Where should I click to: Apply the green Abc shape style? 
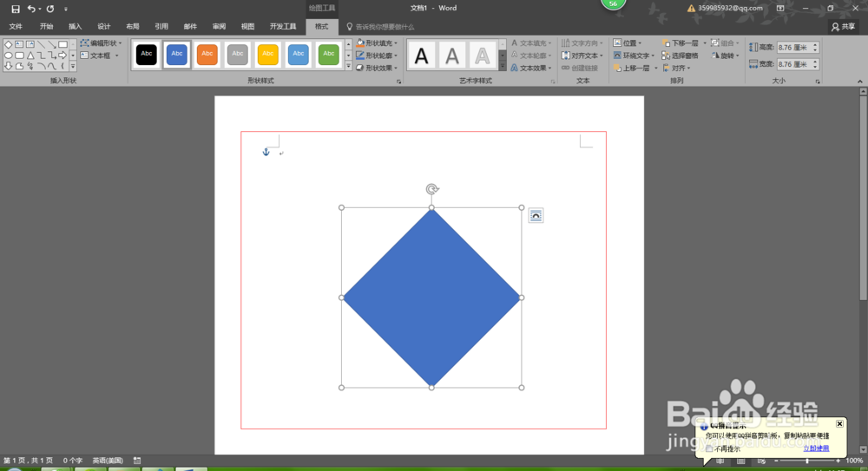click(x=328, y=55)
